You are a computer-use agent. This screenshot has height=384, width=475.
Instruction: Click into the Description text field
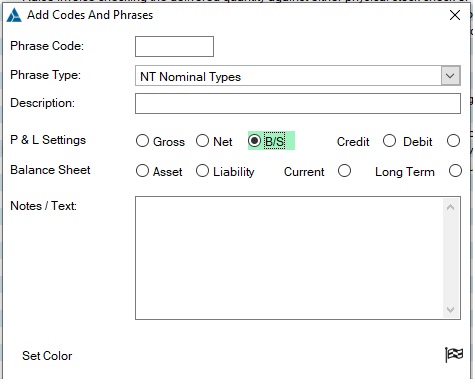click(298, 103)
